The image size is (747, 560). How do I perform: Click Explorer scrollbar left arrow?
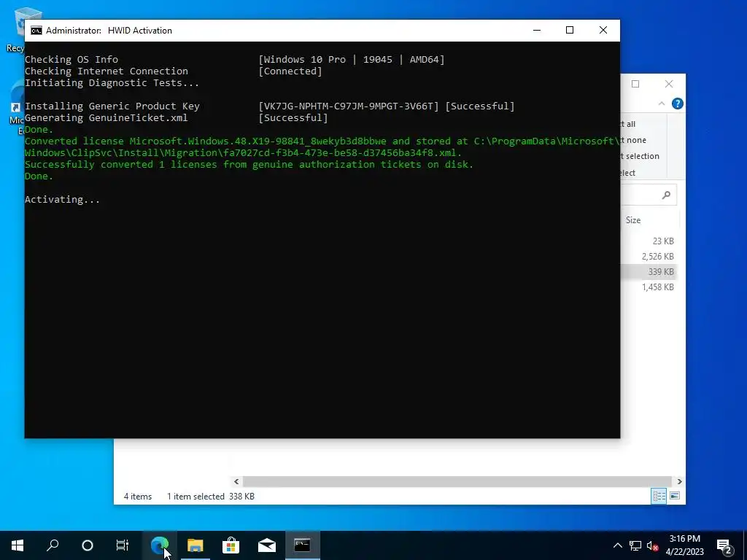pos(236,481)
